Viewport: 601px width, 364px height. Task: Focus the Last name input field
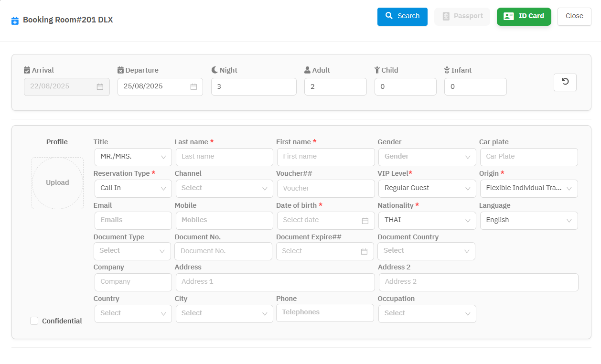(x=224, y=157)
